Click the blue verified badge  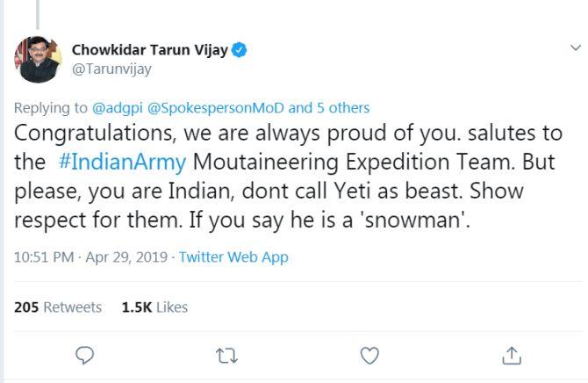pos(239,49)
